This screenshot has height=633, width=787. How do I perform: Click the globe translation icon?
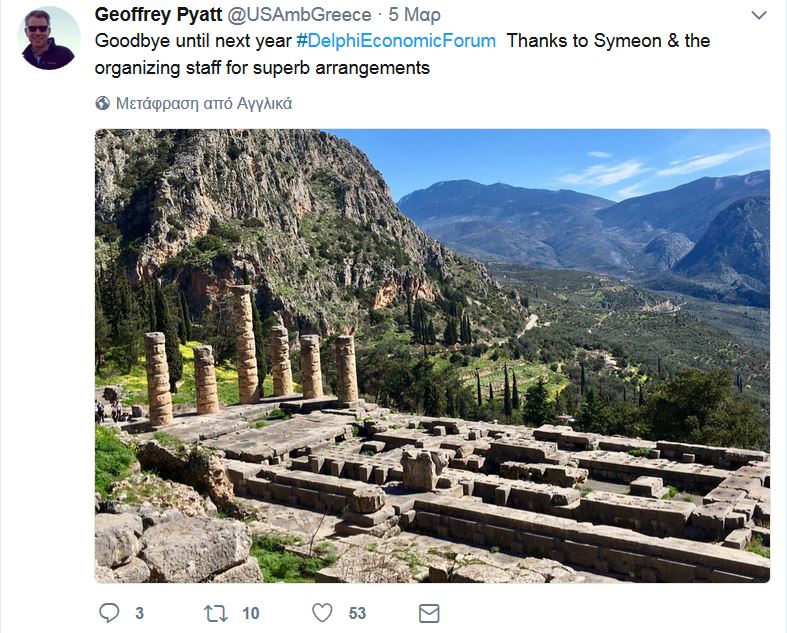tap(102, 103)
